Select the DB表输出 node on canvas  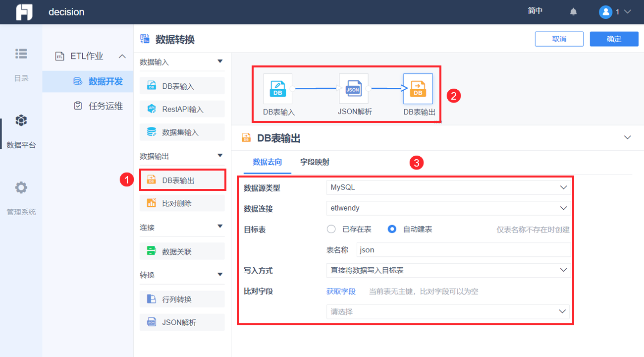coord(418,89)
